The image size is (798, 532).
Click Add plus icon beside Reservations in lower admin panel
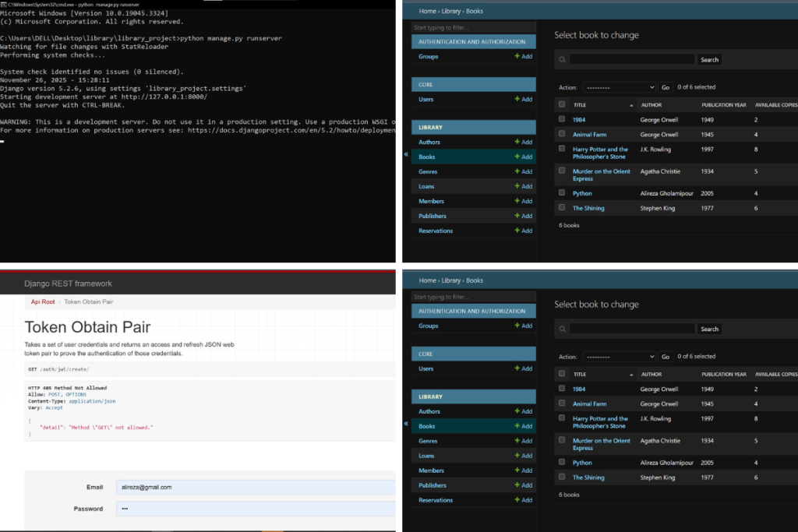point(517,501)
